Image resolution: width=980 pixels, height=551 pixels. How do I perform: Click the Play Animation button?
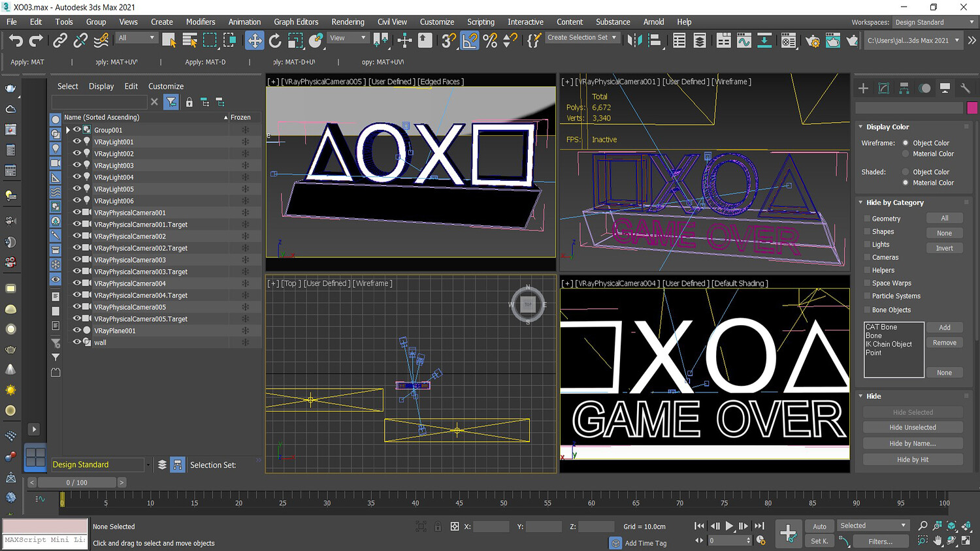point(729,526)
